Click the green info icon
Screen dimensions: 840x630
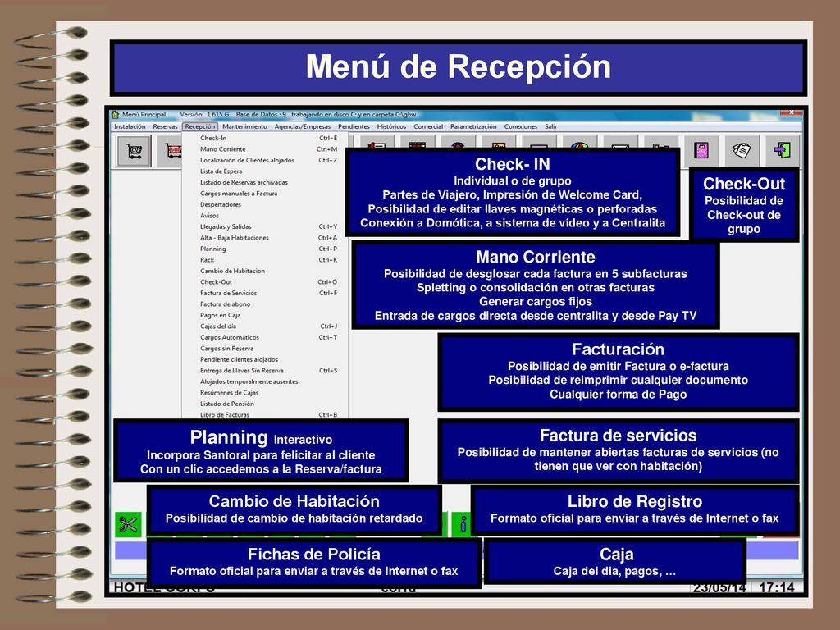click(x=463, y=524)
